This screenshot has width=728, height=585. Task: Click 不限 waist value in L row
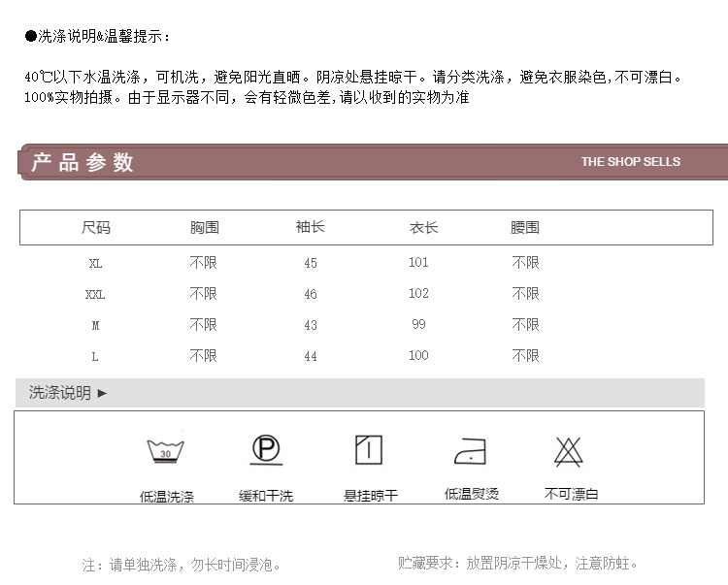coord(525,356)
